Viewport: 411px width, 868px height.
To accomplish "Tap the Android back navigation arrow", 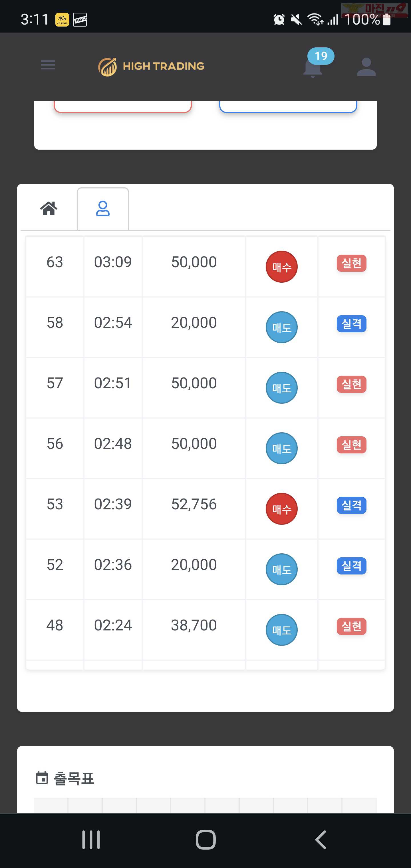I will click(320, 839).
